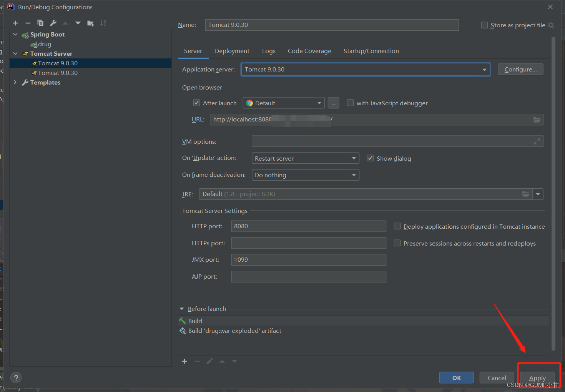Screen dimensions: 565x392
Task: Enable Deploy applications configured in Tomcat instance
Action: click(397, 226)
